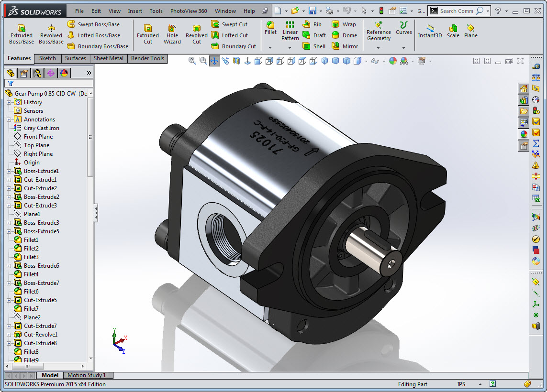Choose Swept Boss/Base tool
547x392 pixels.
(93, 24)
